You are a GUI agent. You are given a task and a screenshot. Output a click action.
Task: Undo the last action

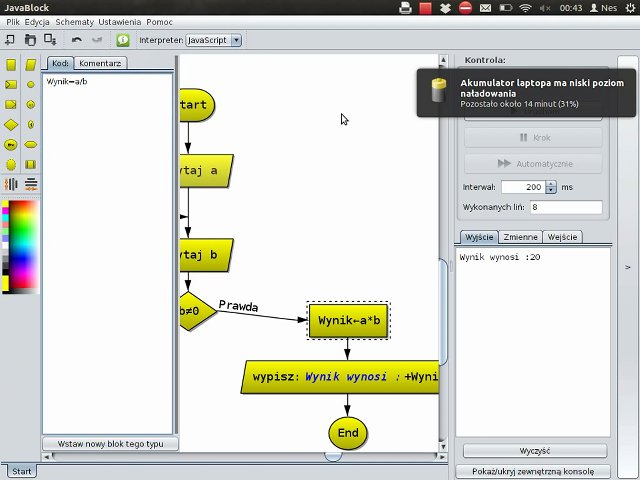point(76,40)
